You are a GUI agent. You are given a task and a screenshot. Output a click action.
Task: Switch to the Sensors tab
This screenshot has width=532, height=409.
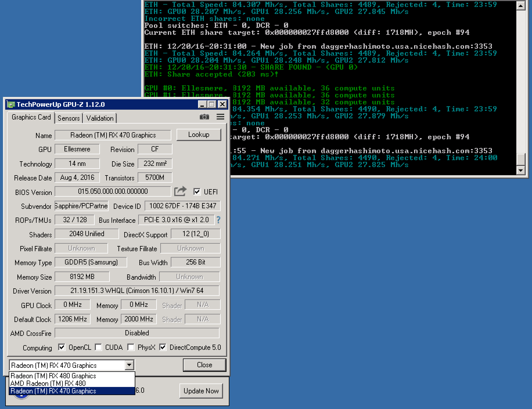click(69, 118)
